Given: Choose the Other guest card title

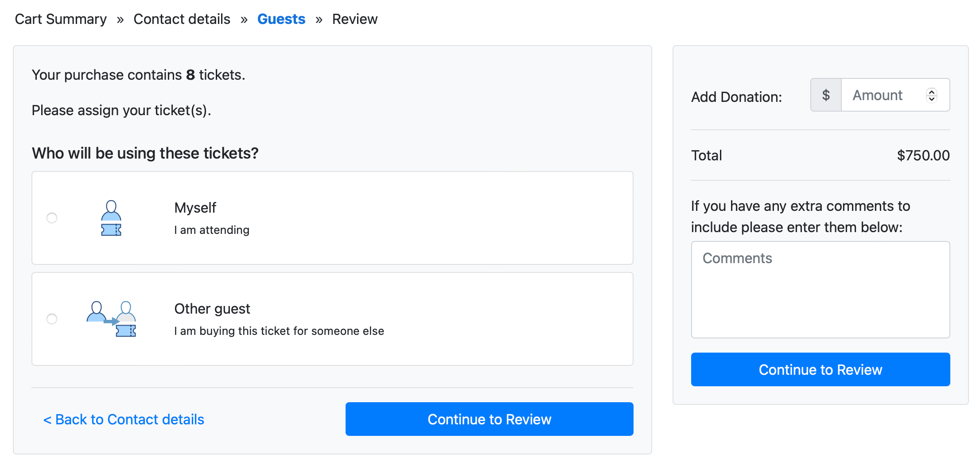Looking at the screenshot, I should [x=212, y=309].
